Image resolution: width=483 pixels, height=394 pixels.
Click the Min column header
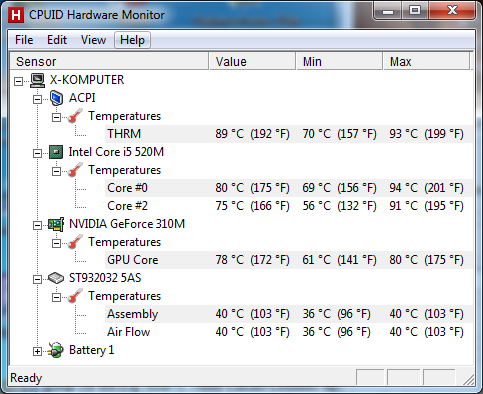339,61
